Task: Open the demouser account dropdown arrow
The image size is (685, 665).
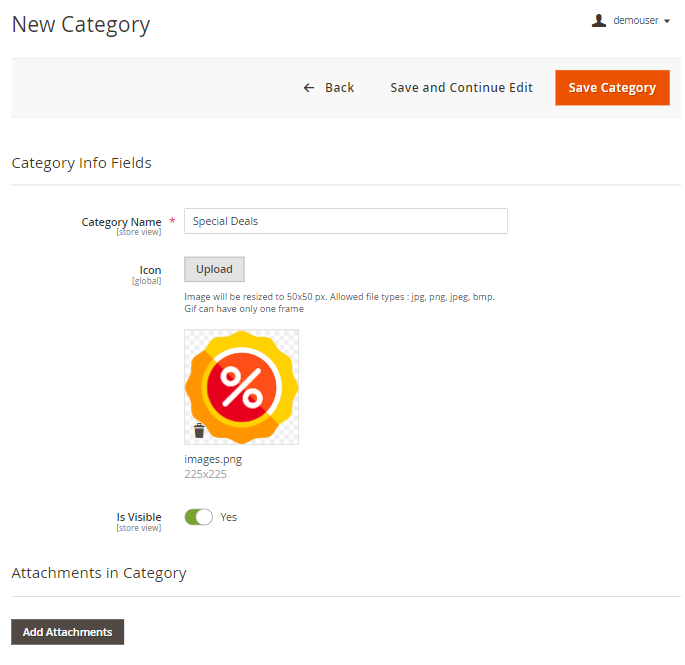Action: pos(667,21)
